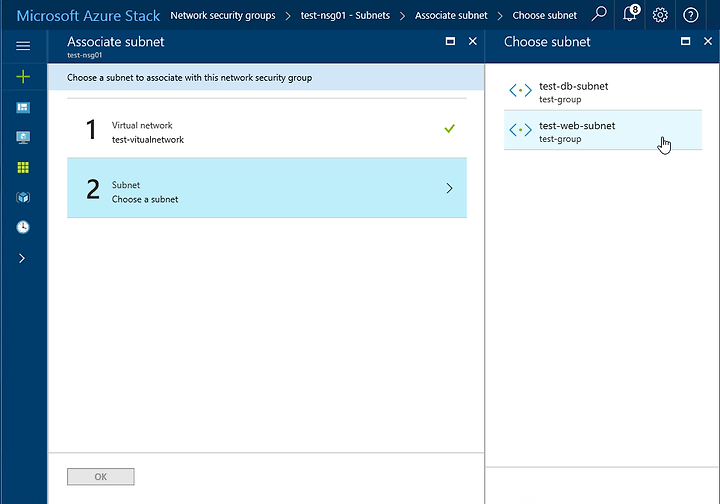Open the Recent clock icon in sidebar
Viewport: 720px width, 504px height.
coord(23,227)
